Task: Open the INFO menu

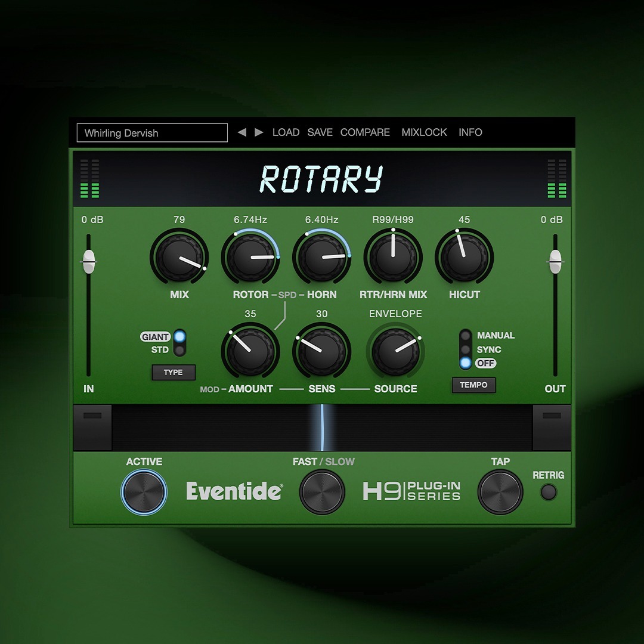Action: point(470,132)
